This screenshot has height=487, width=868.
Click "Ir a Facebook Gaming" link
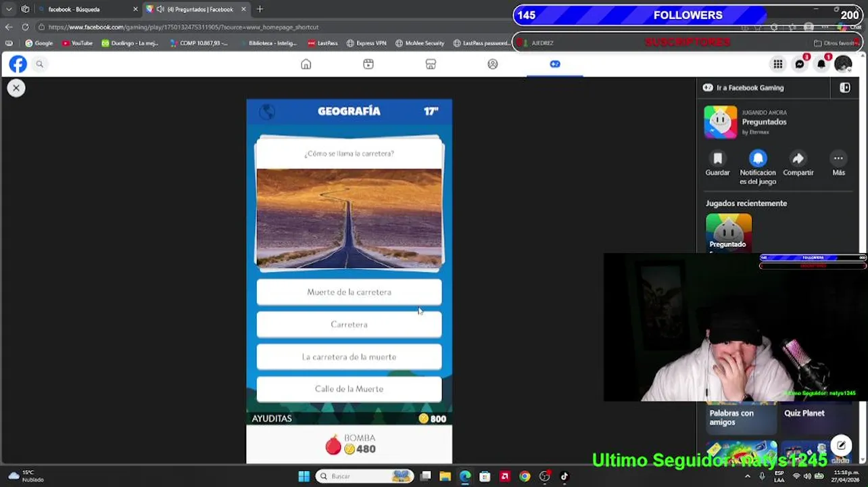tap(744, 88)
